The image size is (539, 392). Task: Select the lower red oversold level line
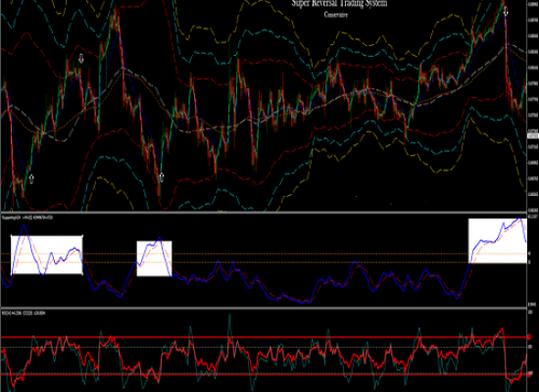coord(264,374)
